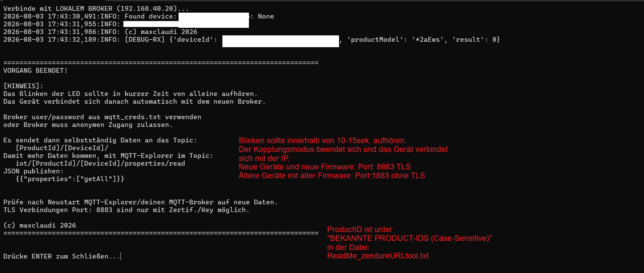Click the red 'BEKANNTE PRODUCT-IDS (Case-Sensitive)' text
The height and width of the screenshot is (273, 644).
[x=409, y=238]
